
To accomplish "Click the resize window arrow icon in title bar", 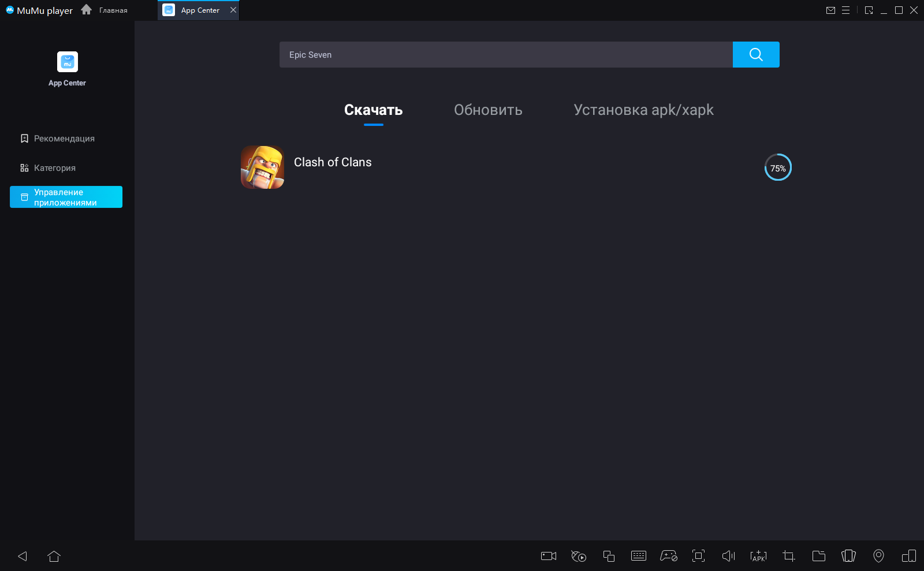I will pyautogui.click(x=869, y=10).
